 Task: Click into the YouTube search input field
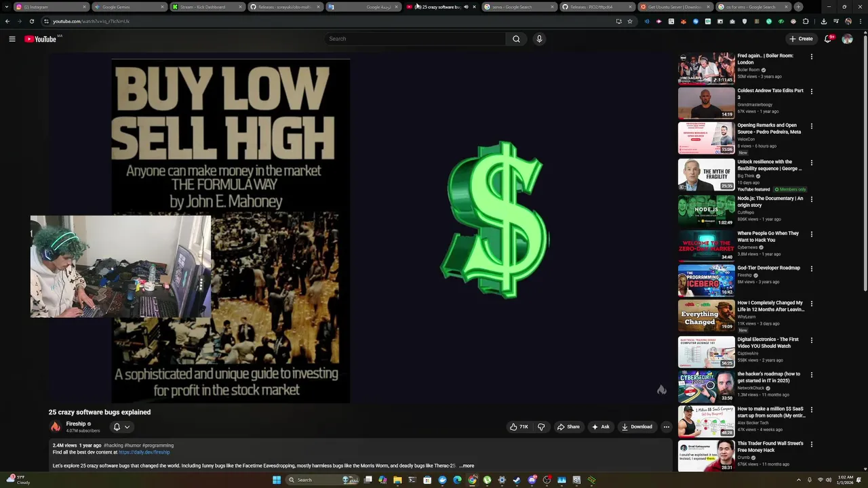click(x=415, y=39)
